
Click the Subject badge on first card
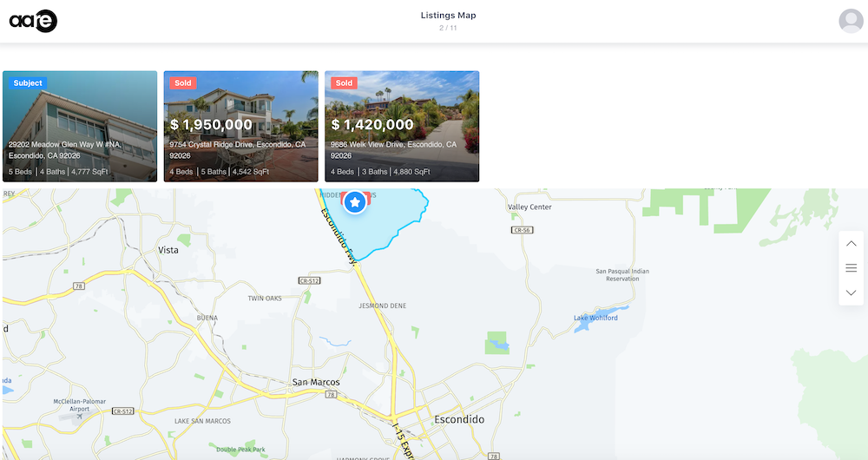coord(28,83)
